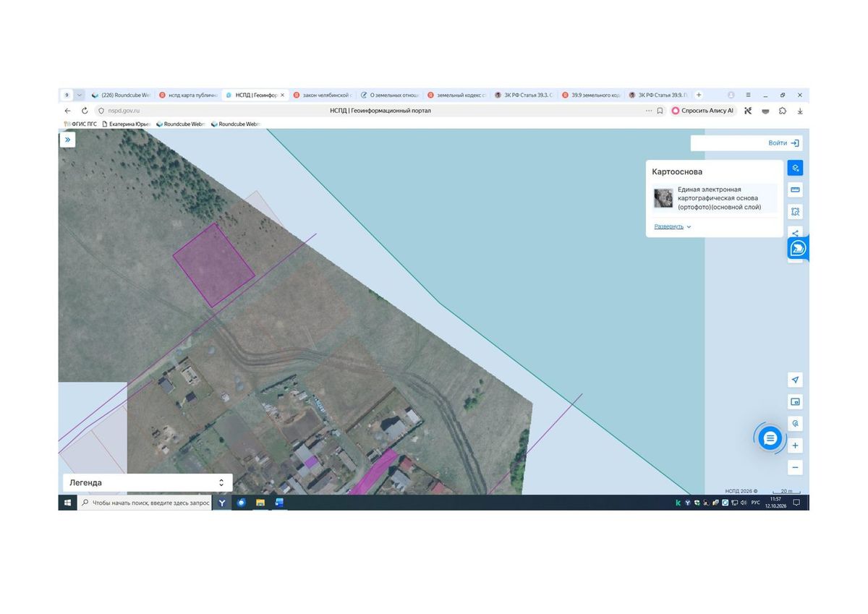Image resolution: width=868 pixels, height=614 pixels.
Task: Zoom out with the minus button
Action: [795, 467]
